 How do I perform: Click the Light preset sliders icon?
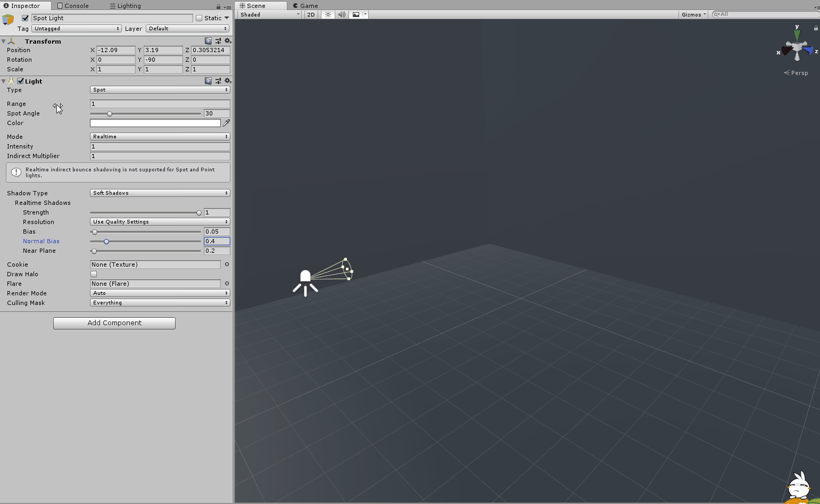(218, 81)
